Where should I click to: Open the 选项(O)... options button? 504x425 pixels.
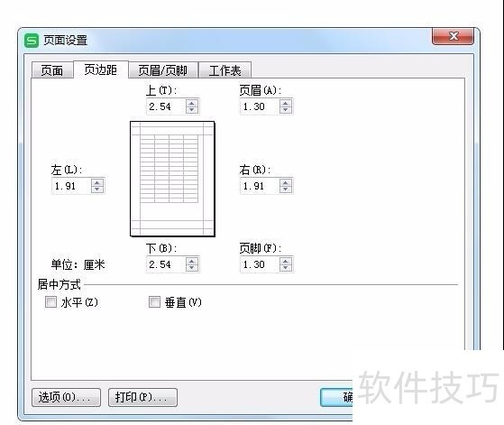66,397
